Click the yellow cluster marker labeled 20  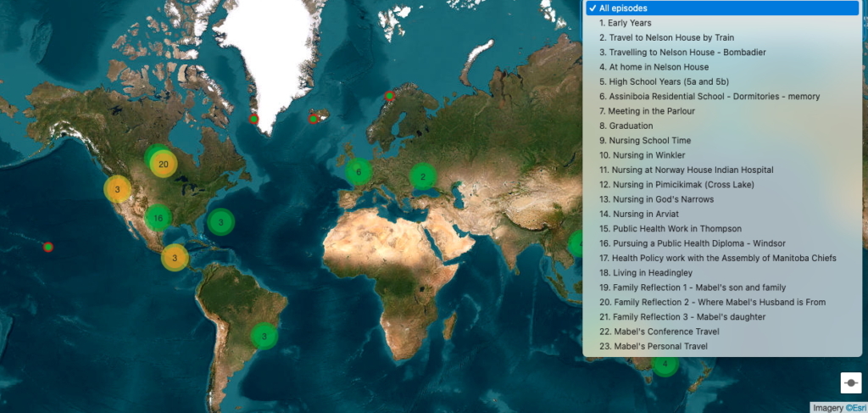[x=164, y=164]
